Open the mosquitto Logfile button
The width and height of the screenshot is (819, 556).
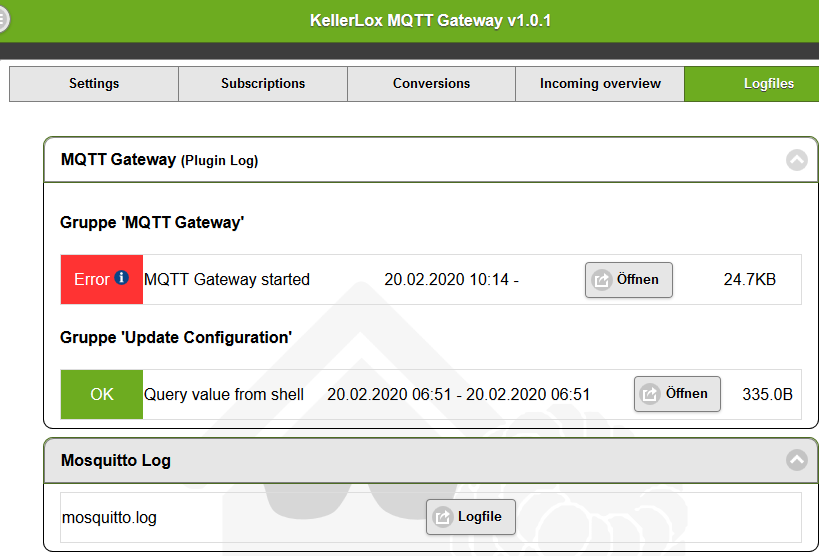tap(471, 517)
